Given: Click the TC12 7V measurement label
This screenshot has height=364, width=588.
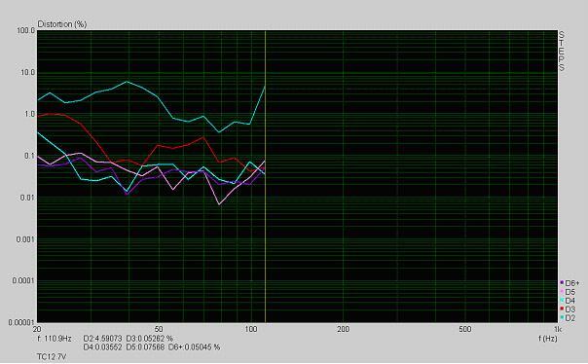Looking at the screenshot, I should (52, 356).
